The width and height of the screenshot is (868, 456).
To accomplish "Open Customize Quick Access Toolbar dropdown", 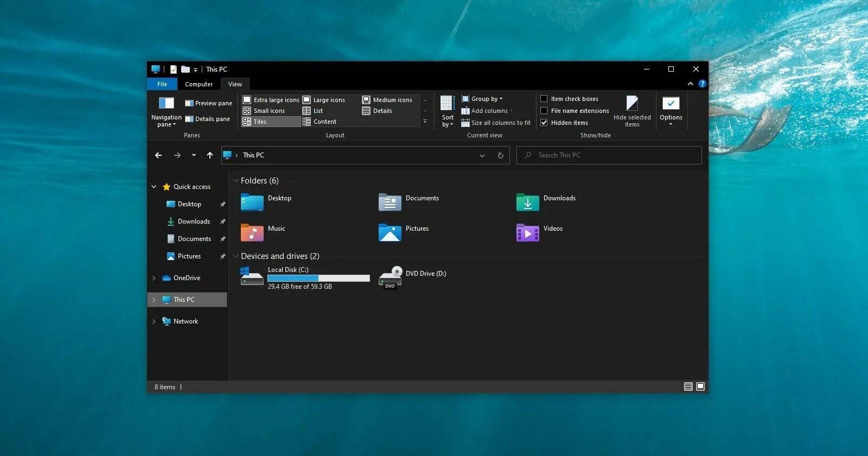I will (x=196, y=69).
